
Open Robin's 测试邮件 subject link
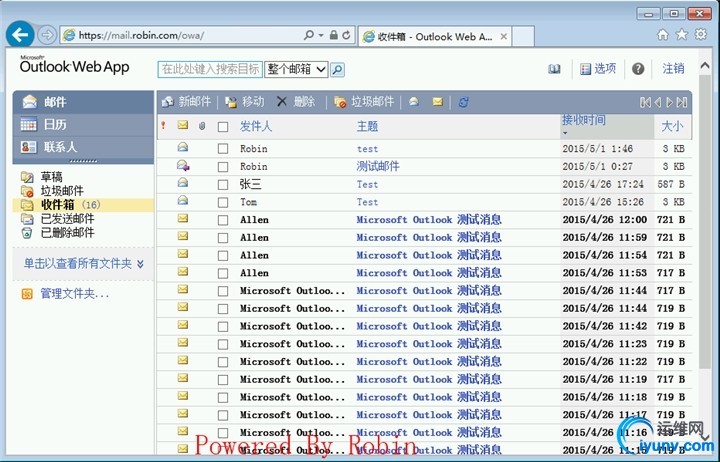coord(378,166)
